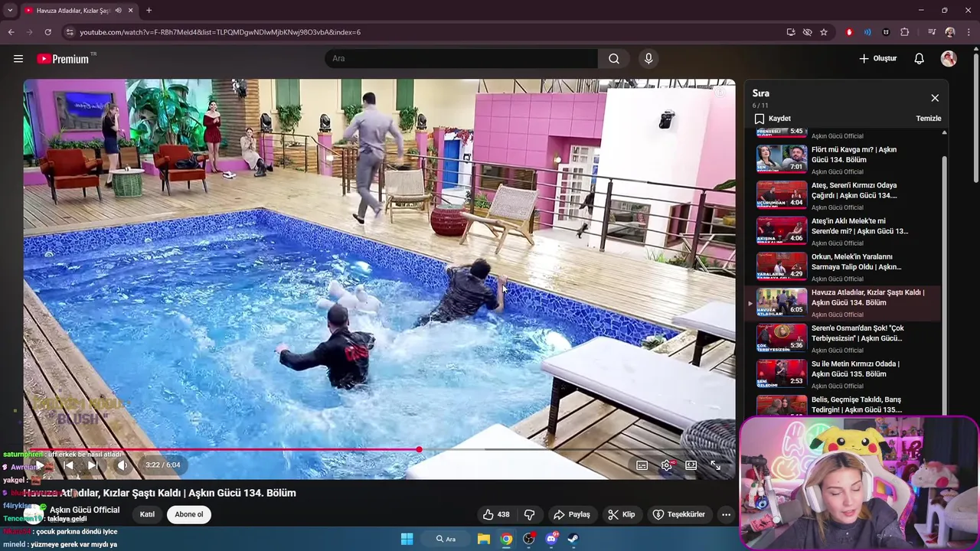Open the tab search dropdown arrow
Screen dimensions: 980x551
pyautogui.click(x=10, y=11)
